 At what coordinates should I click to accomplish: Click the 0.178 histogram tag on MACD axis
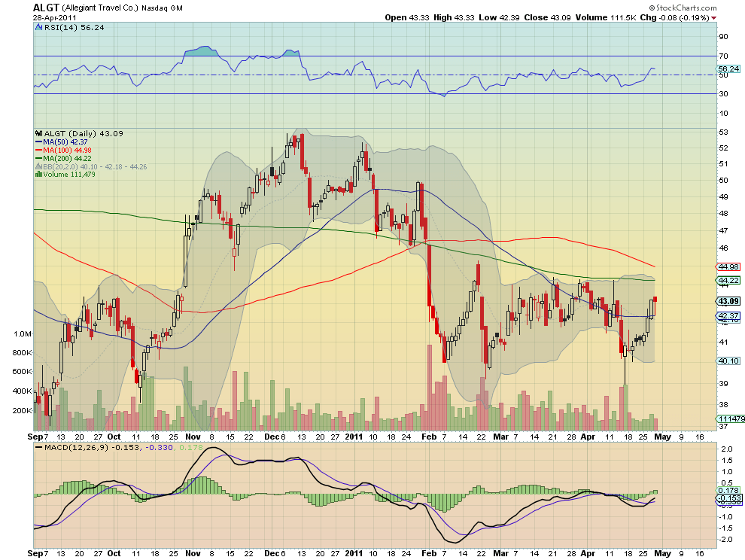(x=728, y=490)
